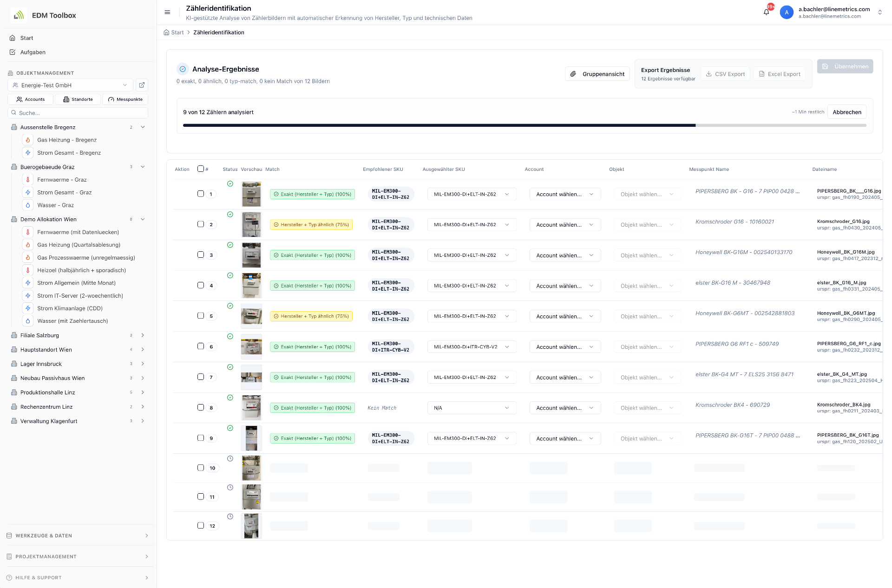Click building icon of Filiale Salzburg
Viewport: 892px width, 588px height.
[x=14, y=335]
